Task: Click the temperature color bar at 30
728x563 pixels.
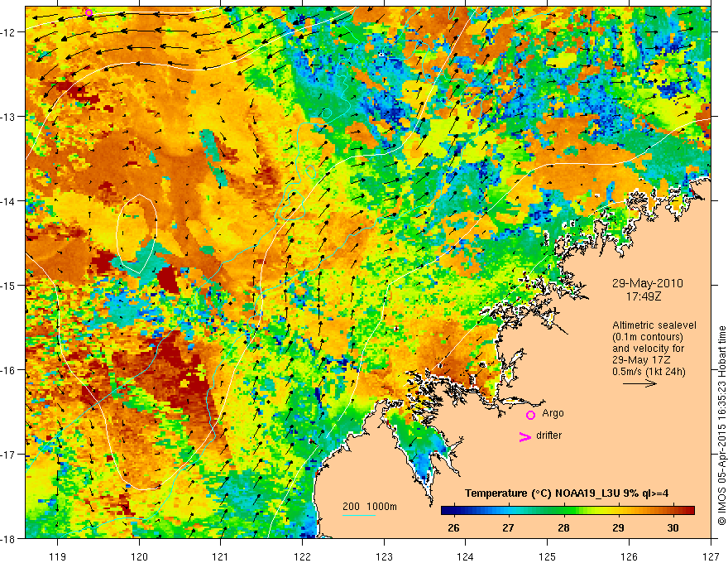Action: point(673,511)
